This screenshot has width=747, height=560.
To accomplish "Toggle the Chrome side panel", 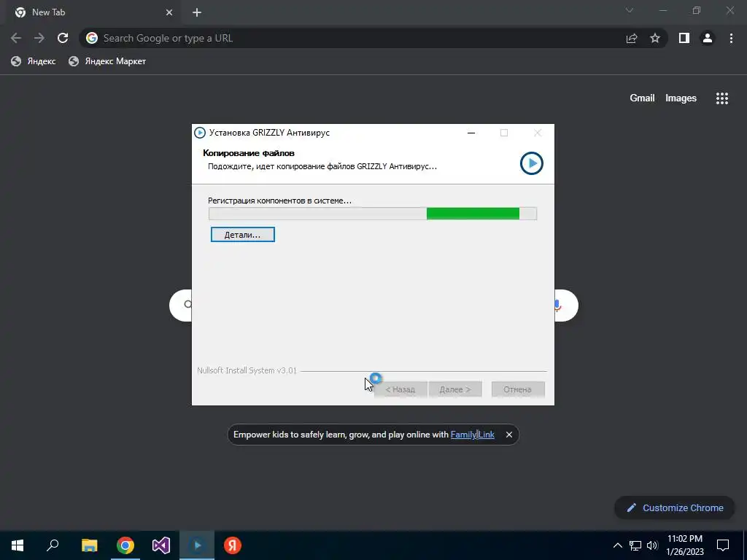I will click(x=684, y=38).
